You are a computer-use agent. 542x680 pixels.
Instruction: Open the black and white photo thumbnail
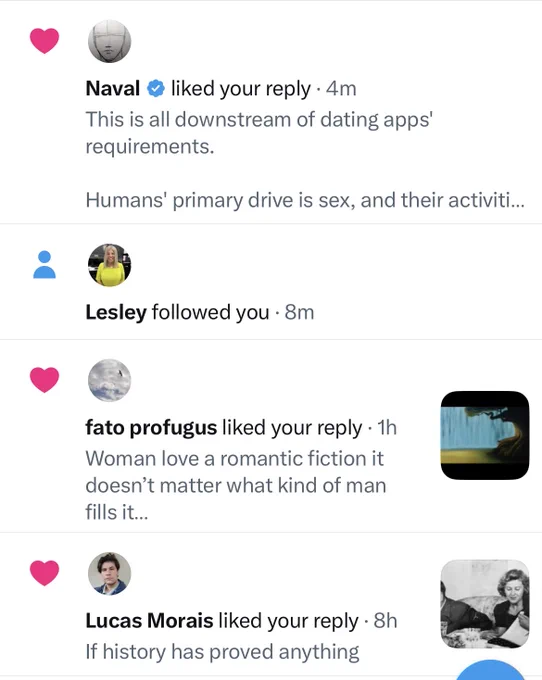[x=485, y=604]
